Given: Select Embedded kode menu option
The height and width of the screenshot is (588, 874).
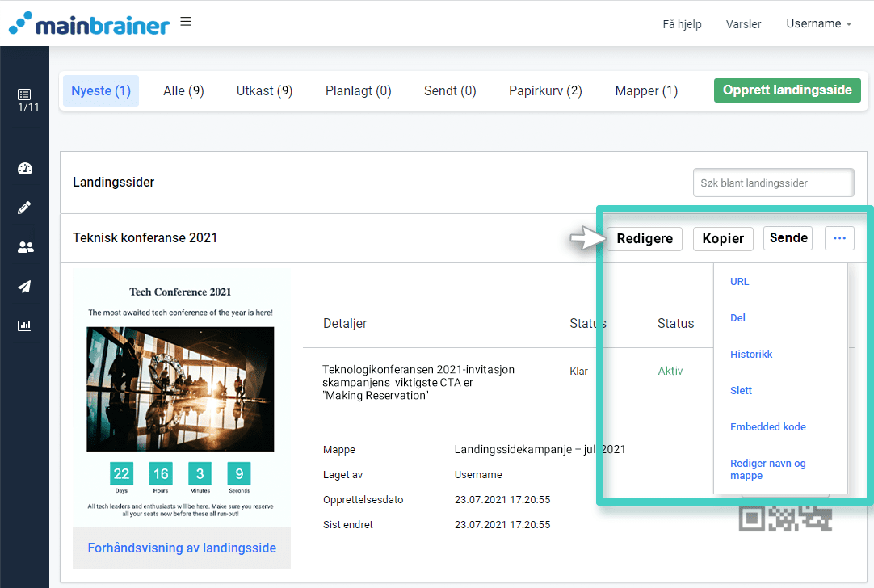Looking at the screenshot, I should (x=767, y=427).
